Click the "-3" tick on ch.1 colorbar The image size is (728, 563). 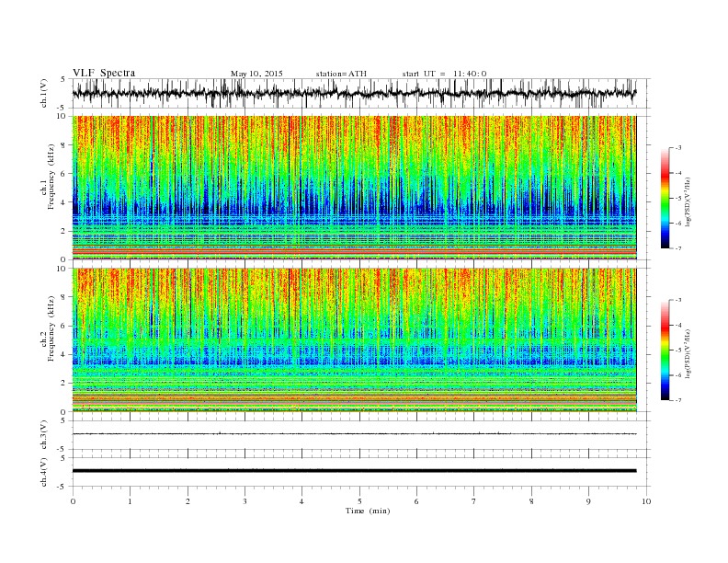[x=678, y=148]
